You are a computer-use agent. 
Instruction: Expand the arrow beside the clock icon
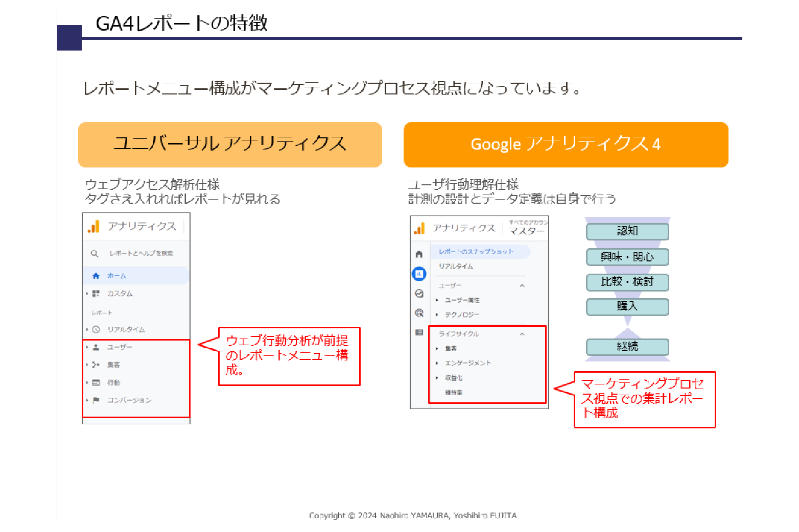pyautogui.click(x=87, y=329)
